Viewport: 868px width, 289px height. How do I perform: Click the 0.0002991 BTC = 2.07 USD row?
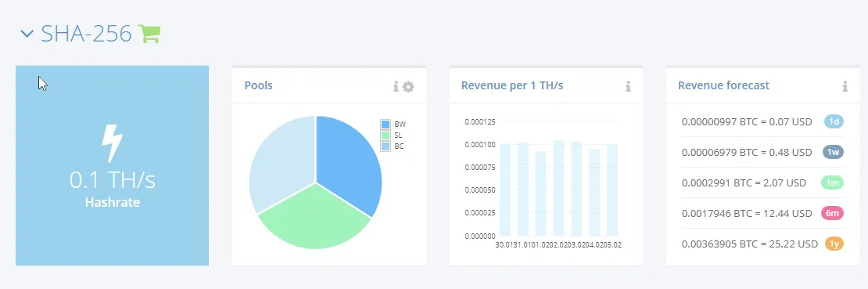point(762,182)
